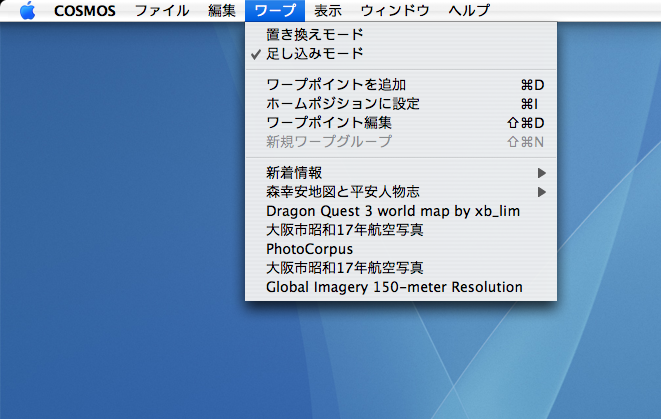The image size is (661, 419).
Task: Expand the 新着情報 submenu
Action: point(401,173)
